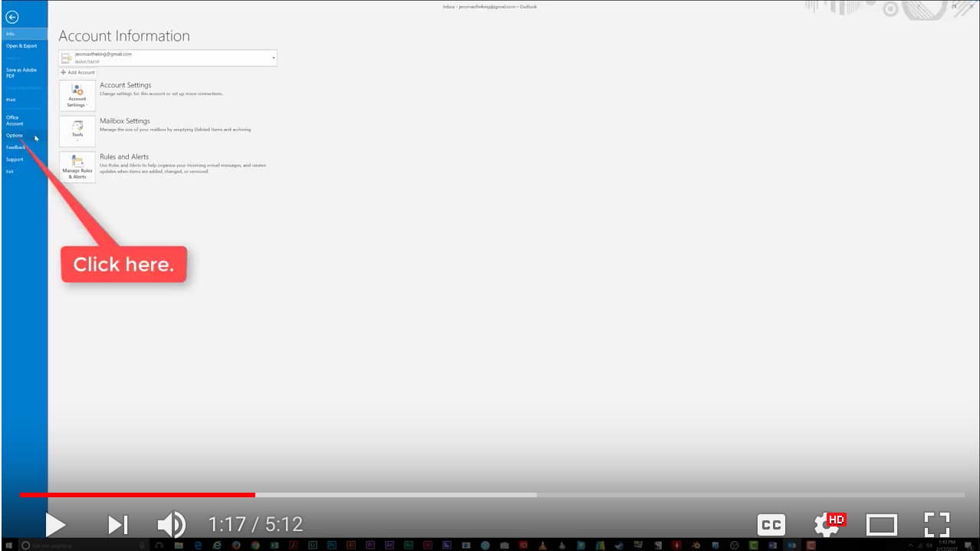Expand the email account dropdown

coord(274,58)
